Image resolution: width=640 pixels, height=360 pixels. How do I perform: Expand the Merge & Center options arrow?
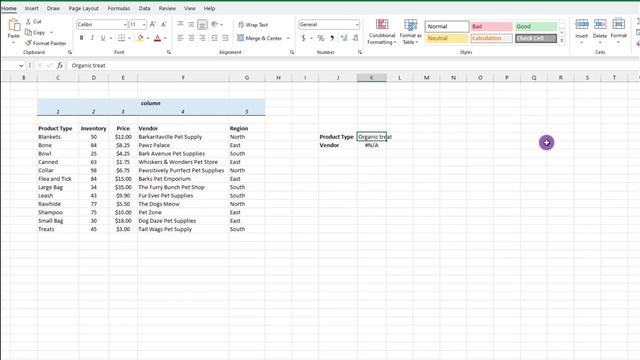[x=288, y=38]
